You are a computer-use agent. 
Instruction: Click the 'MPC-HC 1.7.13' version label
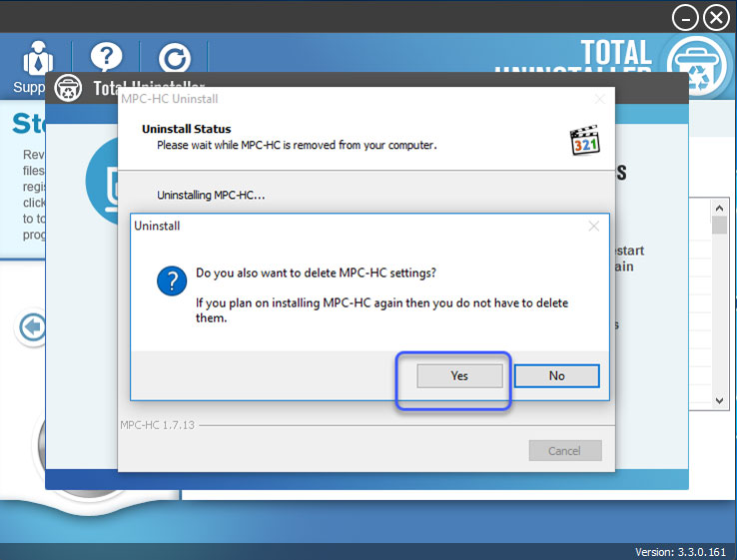(x=157, y=425)
